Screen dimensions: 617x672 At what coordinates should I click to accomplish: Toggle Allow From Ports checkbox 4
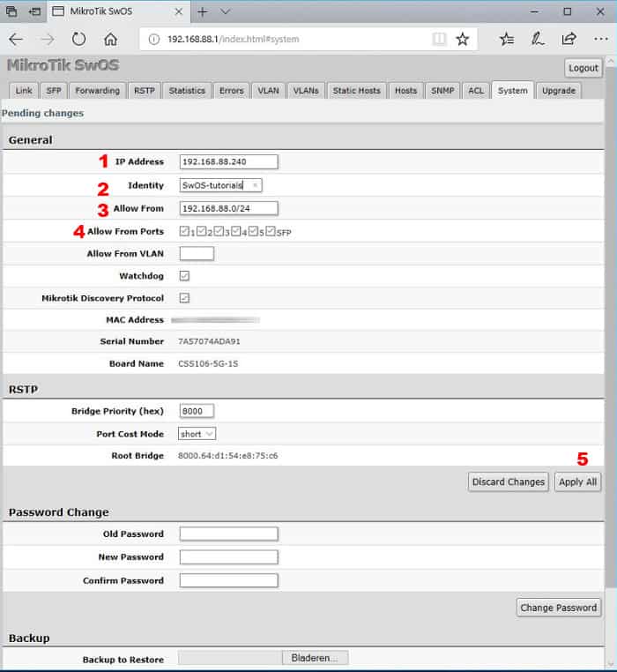235,231
